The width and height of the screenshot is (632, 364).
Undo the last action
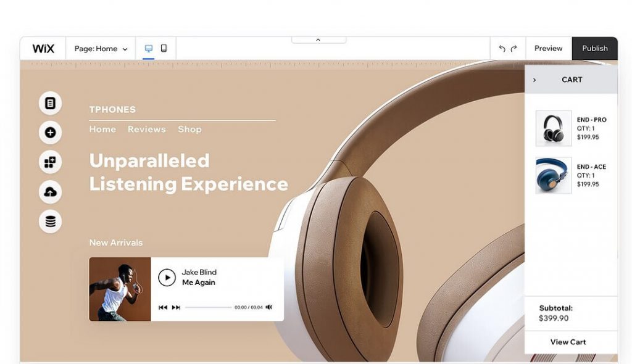click(502, 48)
